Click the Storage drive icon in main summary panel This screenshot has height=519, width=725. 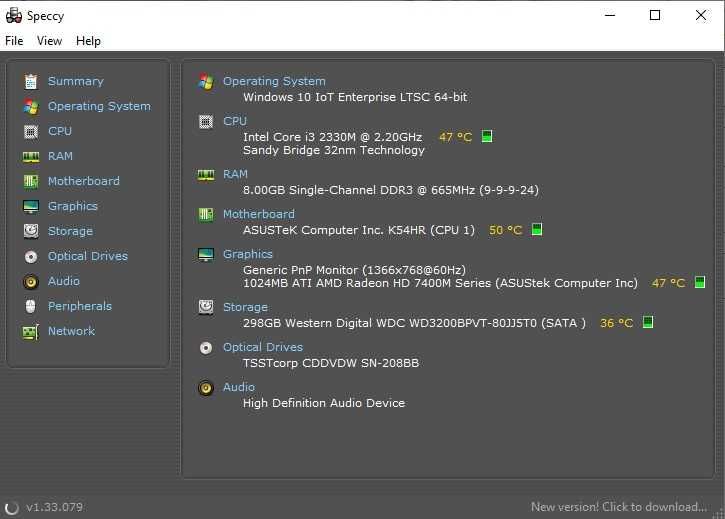pyautogui.click(x=206, y=307)
